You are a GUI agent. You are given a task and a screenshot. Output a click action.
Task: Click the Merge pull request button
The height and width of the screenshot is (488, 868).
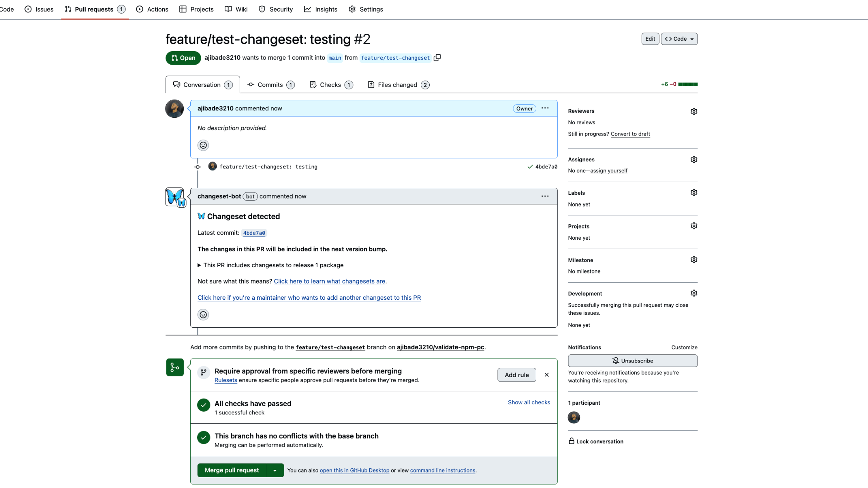pyautogui.click(x=232, y=470)
